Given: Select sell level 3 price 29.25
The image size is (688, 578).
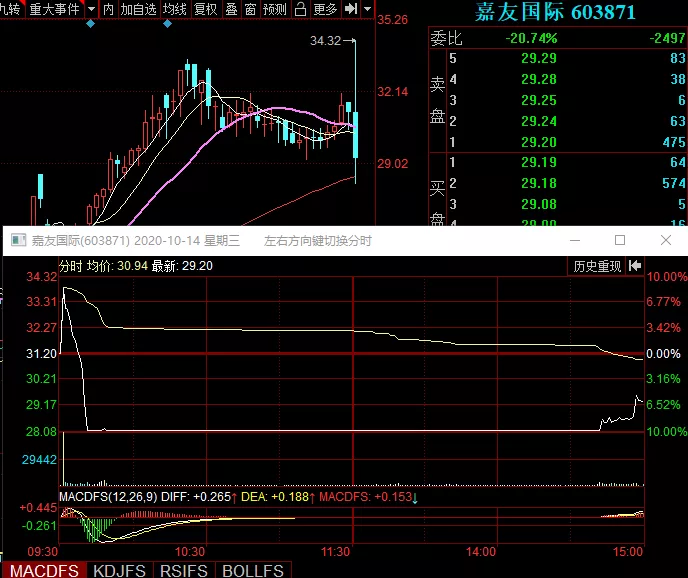Looking at the screenshot, I should point(539,100).
